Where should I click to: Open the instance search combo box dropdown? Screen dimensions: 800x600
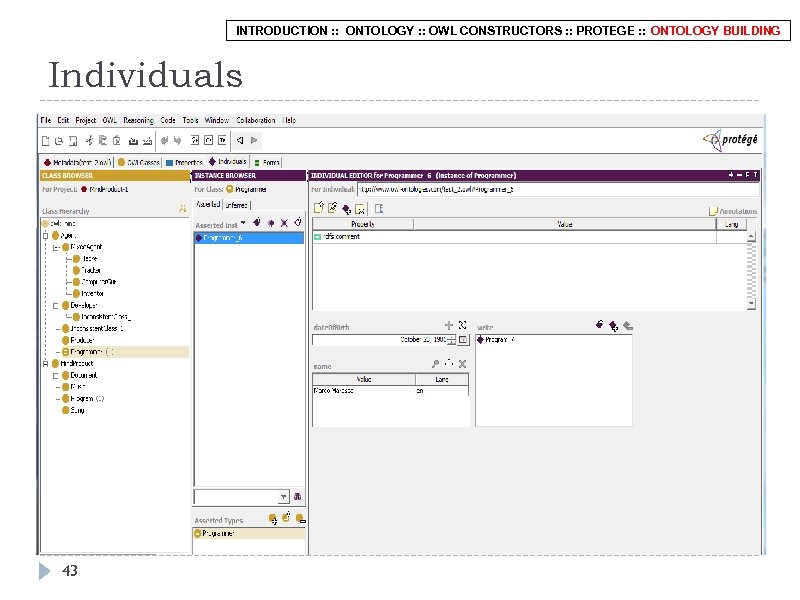tap(284, 497)
